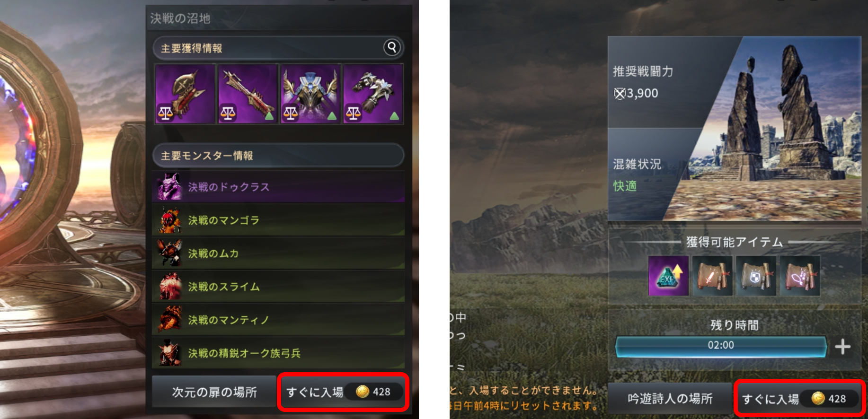Screen dimensions: 868x419
Task: Select monster 決戦の精鋭オーク族弓兵
Action: pos(278,353)
